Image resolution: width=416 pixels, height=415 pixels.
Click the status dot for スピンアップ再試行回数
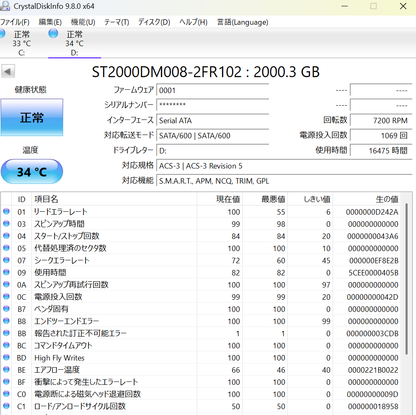pyautogui.click(x=6, y=284)
